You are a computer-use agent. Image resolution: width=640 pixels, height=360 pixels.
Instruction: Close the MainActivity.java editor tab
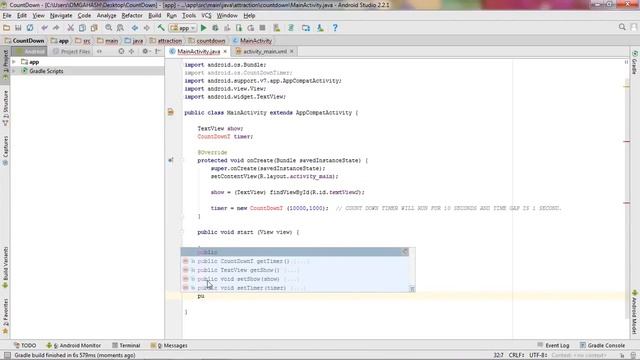coord(225,51)
